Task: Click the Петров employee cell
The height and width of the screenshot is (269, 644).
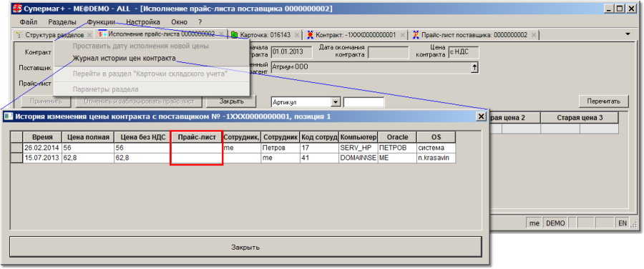Action: pyautogui.click(x=280, y=147)
